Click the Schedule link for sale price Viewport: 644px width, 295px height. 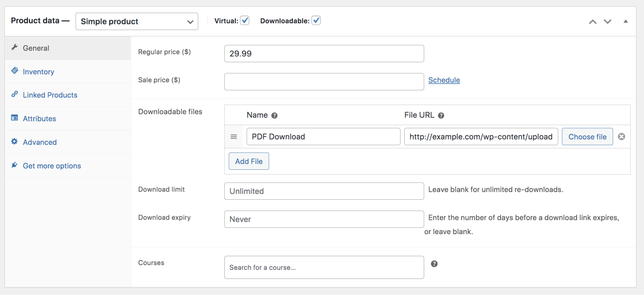(x=444, y=80)
